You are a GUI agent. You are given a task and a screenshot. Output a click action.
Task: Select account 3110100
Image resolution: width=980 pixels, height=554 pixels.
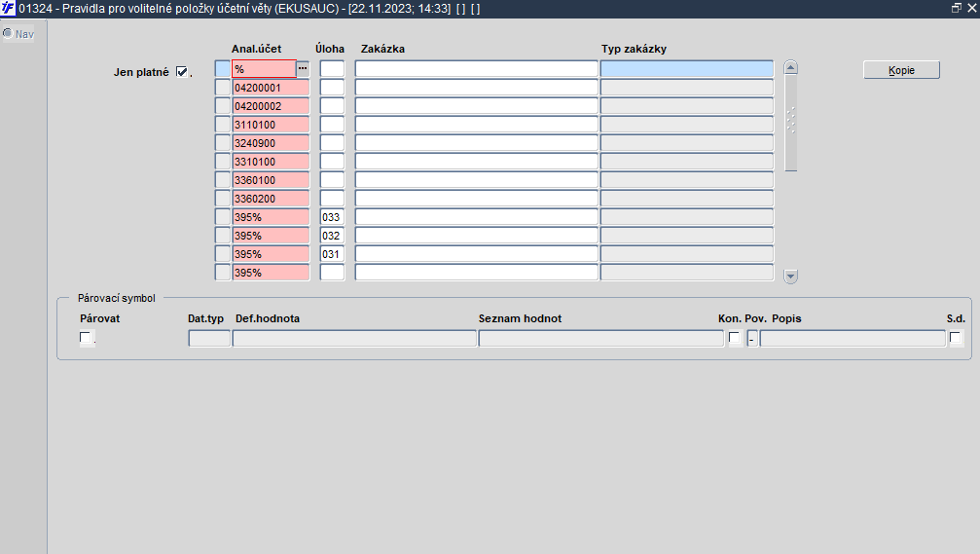pyautogui.click(x=271, y=125)
